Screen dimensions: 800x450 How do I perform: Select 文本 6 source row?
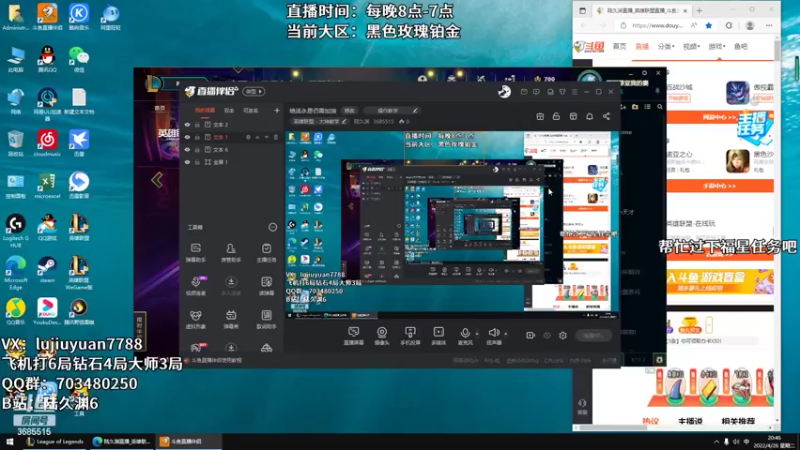tap(232, 149)
